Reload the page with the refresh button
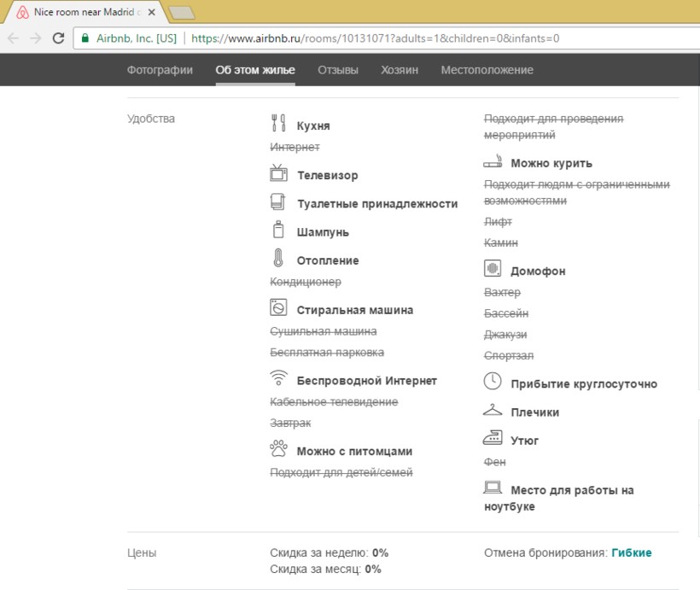The image size is (700, 590). [59, 38]
